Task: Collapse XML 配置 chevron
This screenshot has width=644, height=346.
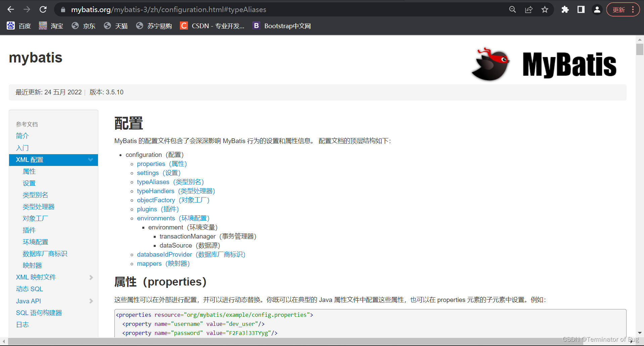Action: pyautogui.click(x=90, y=160)
